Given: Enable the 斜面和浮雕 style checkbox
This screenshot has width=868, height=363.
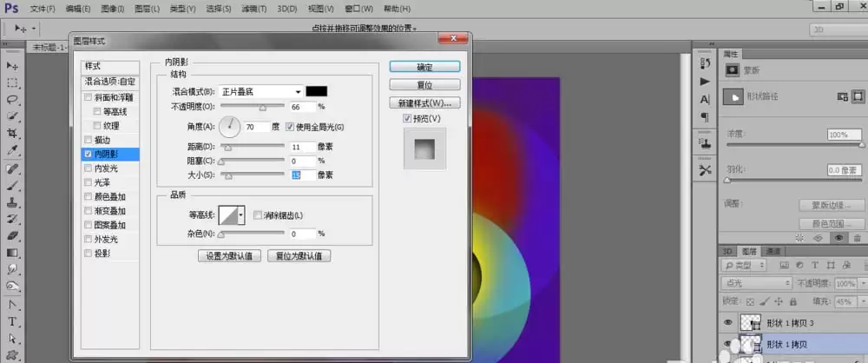Looking at the screenshot, I should 88,97.
